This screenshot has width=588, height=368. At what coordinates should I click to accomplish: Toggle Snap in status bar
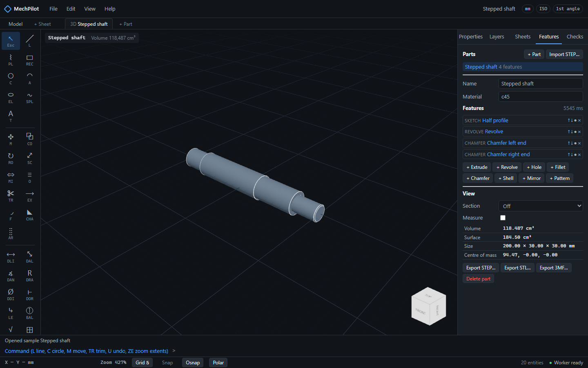point(167,363)
